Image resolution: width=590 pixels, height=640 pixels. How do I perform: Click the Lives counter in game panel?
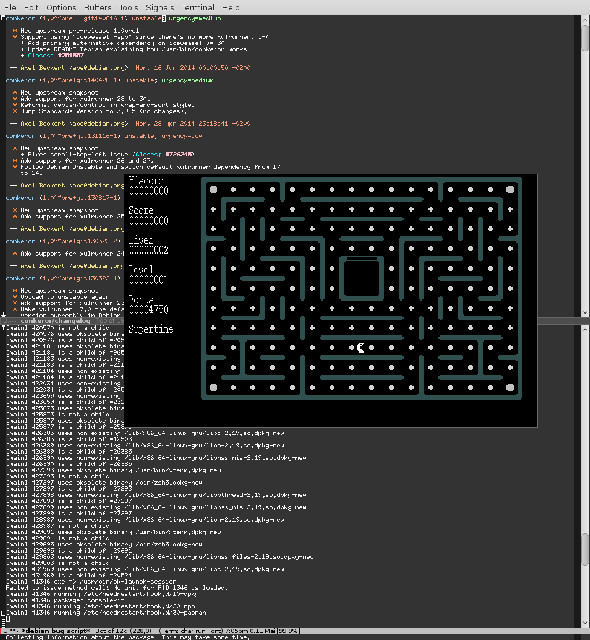pyautogui.click(x=149, y=250)
